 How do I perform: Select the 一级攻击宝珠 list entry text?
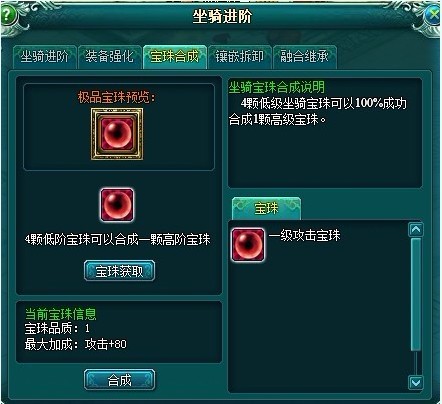[304, 235]
